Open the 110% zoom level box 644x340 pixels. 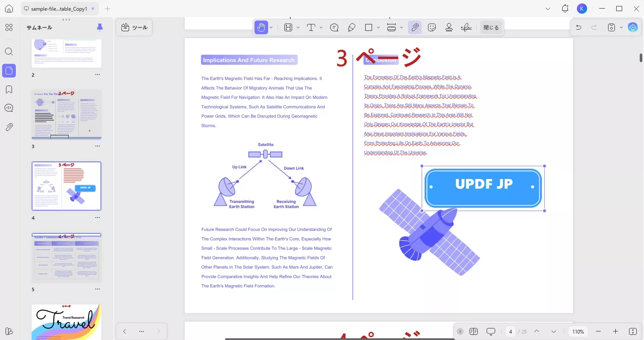click(578, 331)
